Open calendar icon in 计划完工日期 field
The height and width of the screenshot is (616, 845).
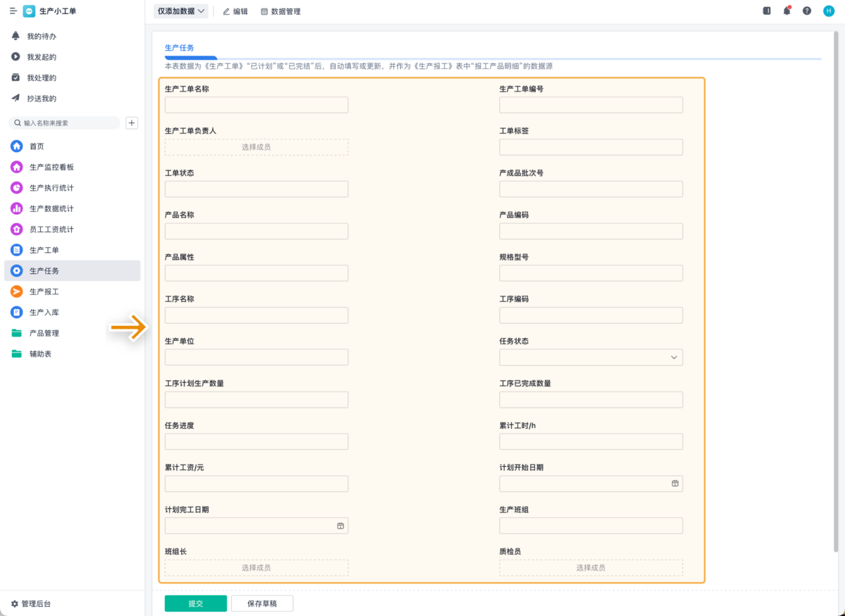(340, 526)
